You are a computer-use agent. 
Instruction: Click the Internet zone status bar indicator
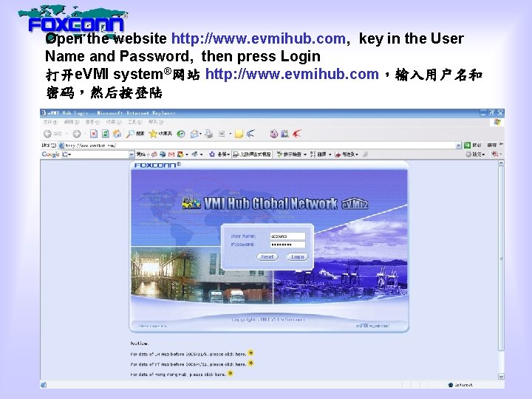(x=460, y=385)
